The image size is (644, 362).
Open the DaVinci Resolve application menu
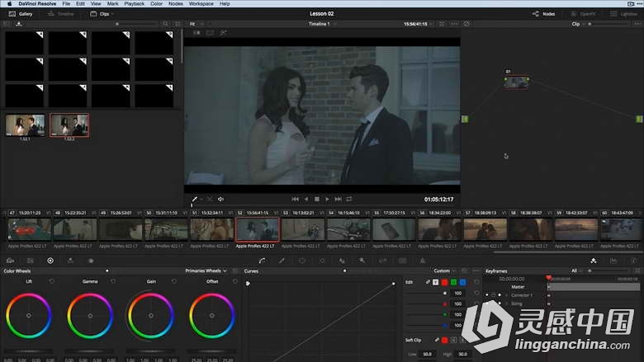pyautogui.click(x=37, y=3)
